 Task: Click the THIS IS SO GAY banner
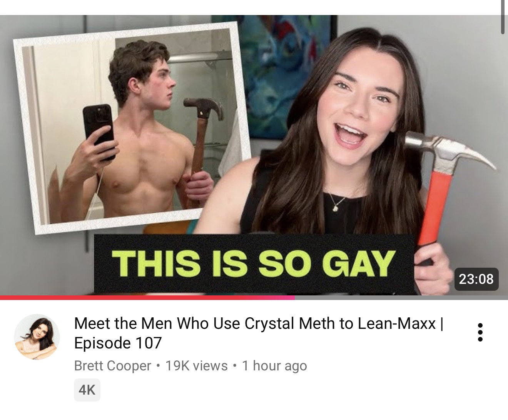(x=254, y=264)
